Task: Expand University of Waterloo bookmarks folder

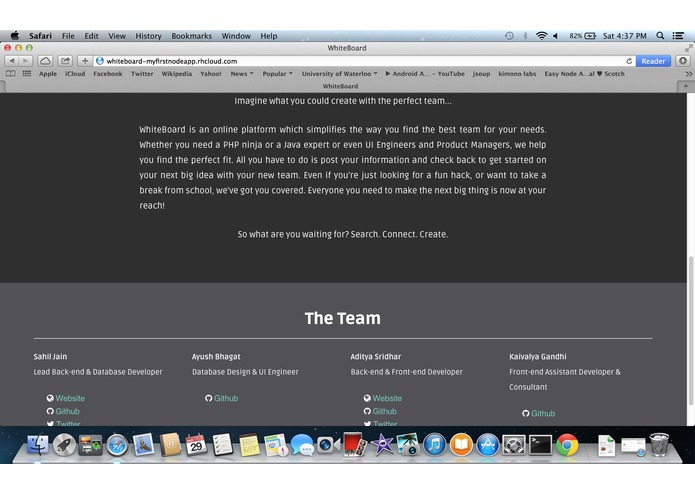Action: (339, 74)
